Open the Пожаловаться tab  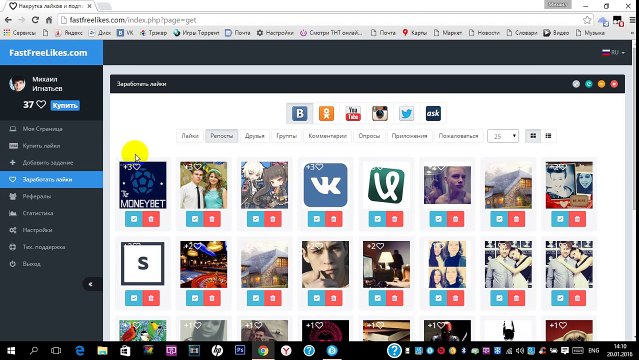pos(458,136)
